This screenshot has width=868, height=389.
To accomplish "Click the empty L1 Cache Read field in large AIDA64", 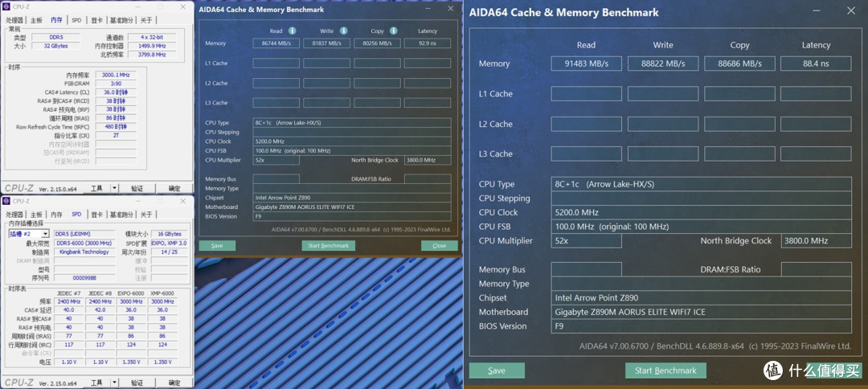I will (x=586, y=93).
